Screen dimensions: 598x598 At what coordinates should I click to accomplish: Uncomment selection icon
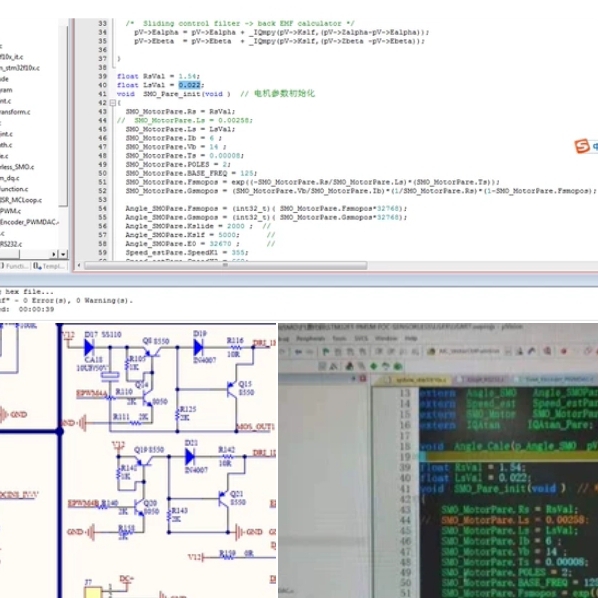point(415,352)
